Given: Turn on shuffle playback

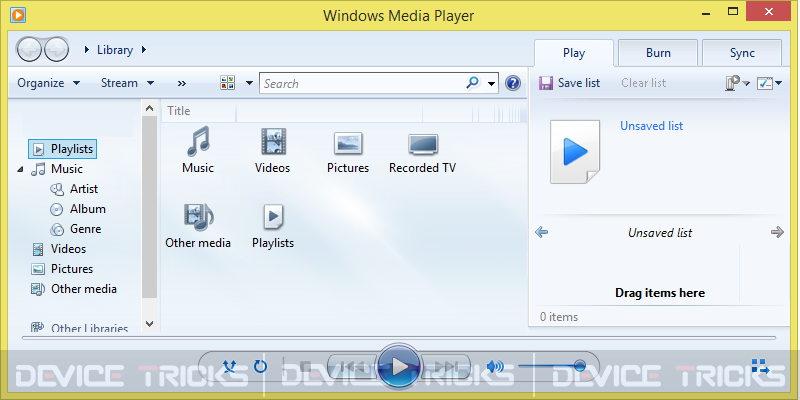Looking at the screenshot, I should (x=230, y=366).
